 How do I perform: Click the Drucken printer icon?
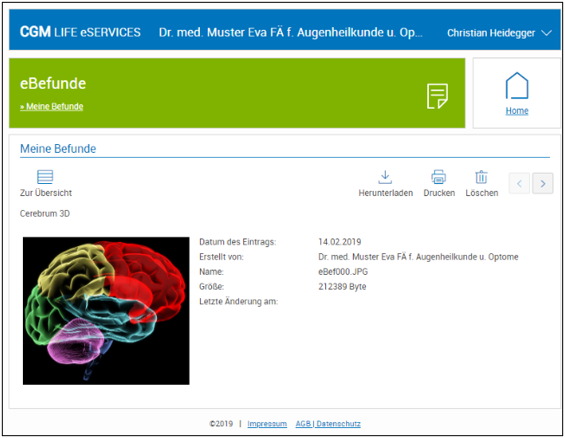click(439, 177)
